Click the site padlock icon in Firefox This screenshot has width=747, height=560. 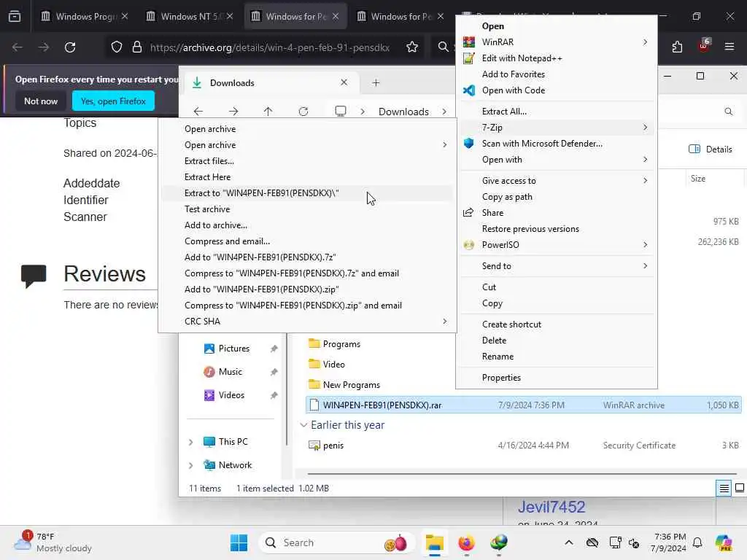click(137, 47)
